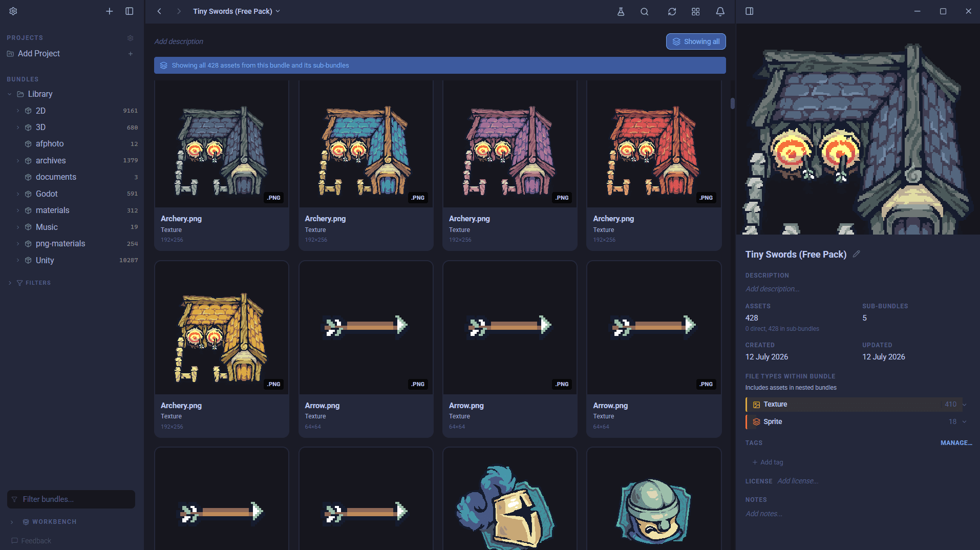This screenshot has width=980, height=550.
Task: Open the search magnifier icon
Action: click(645, 11)
